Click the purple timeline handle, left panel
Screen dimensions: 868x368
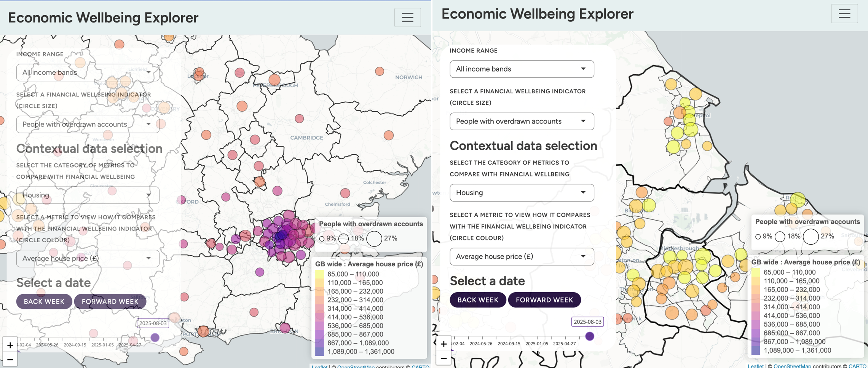point(155,337)
